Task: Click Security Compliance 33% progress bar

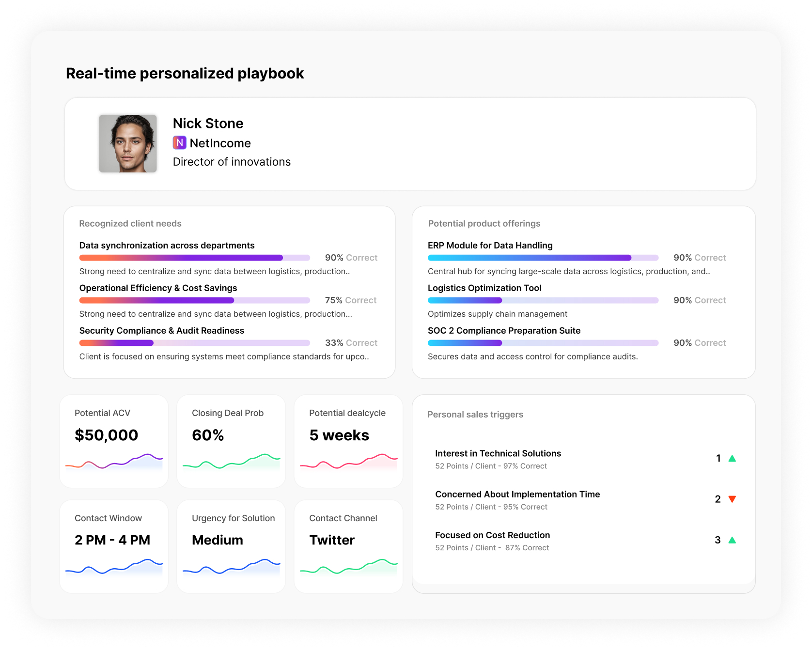Action: tap(194, 343)
